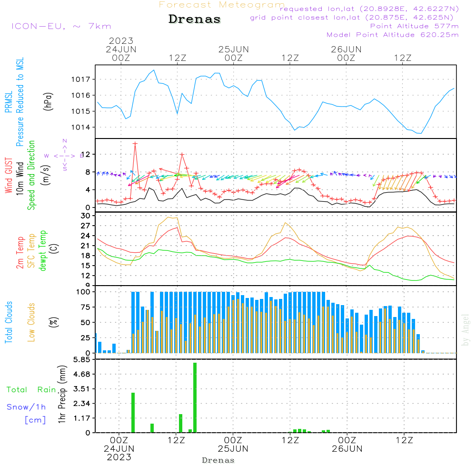Select the 1014 pressure axis value
Image resolution: width=476 pixels, height=476 pixels.
[x=81, y=127]
